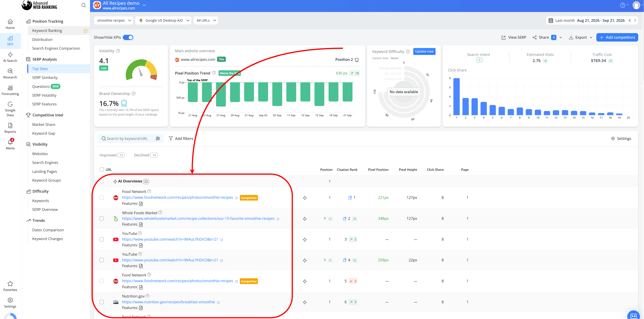The image size is (644, 319).
Task: Open the user account avatar menu
Action: [636, 5]
